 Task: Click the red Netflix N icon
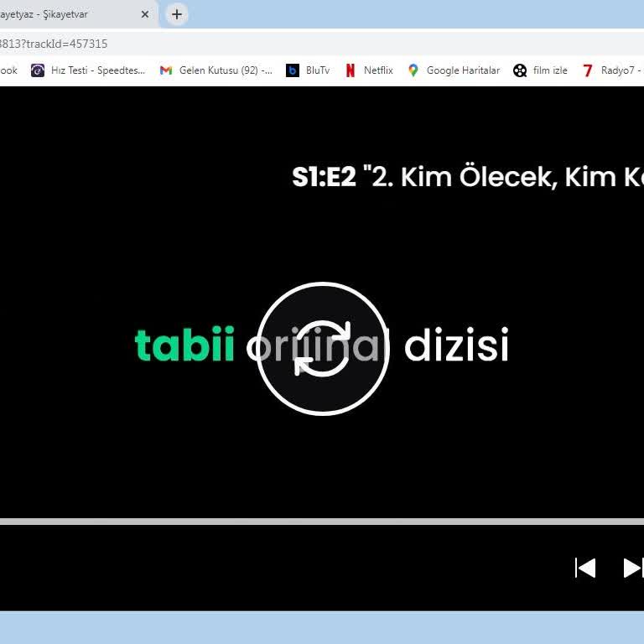point(351,70)
